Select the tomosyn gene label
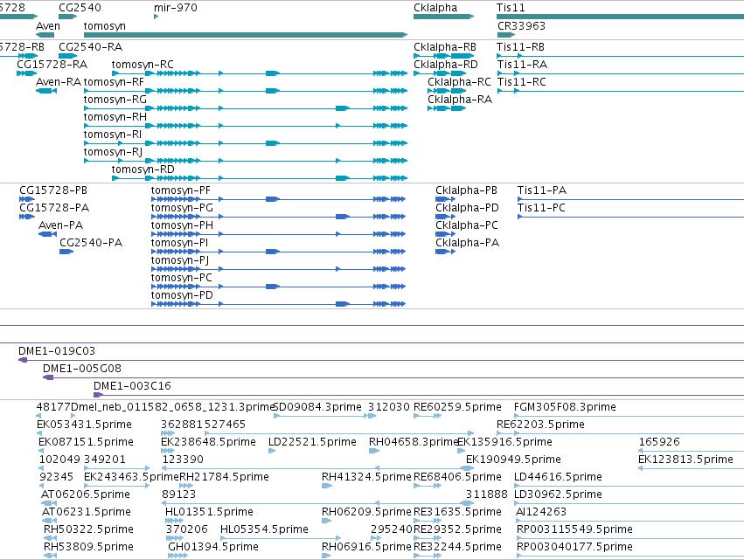744x560 pixels. [x=104, y=26]
